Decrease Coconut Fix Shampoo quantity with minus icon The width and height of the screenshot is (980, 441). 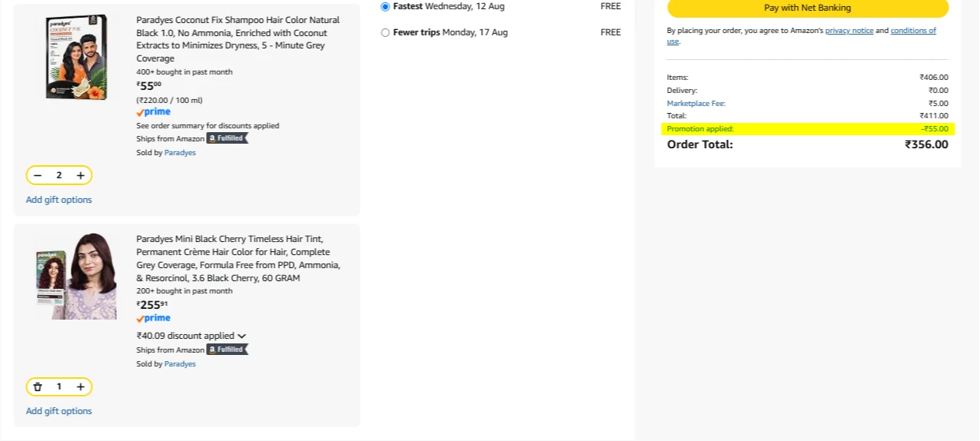(38, 175)
